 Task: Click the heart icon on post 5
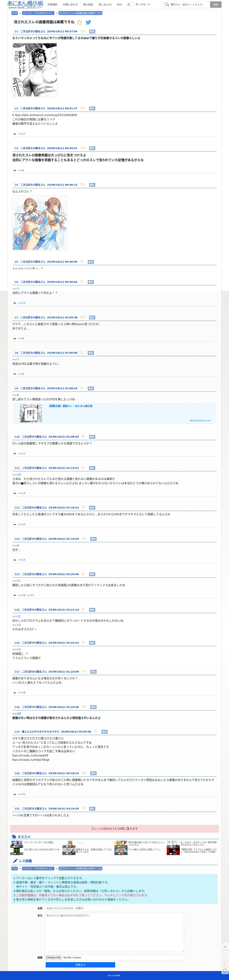(x=82, y=261)
